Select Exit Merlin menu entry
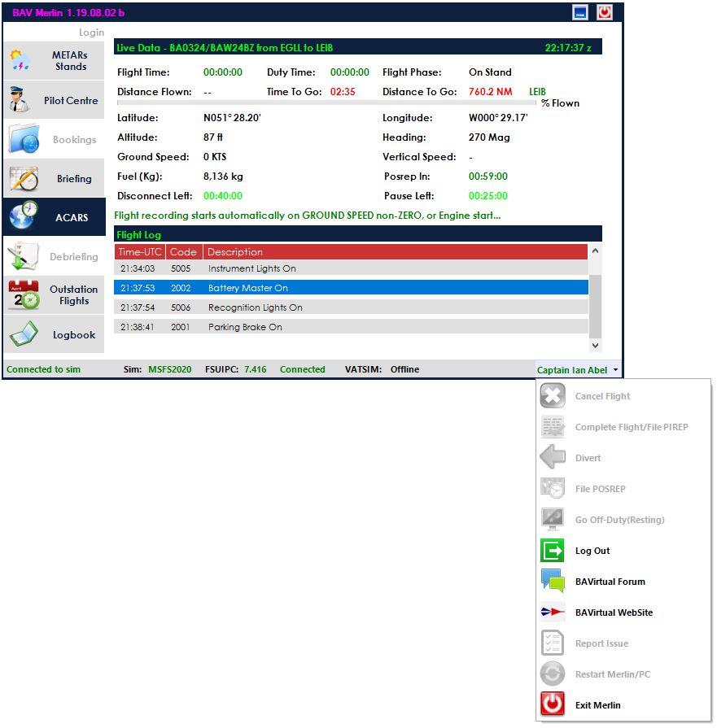Image resolution: width=717 pixels, height=728 pixels. (623, 704)
